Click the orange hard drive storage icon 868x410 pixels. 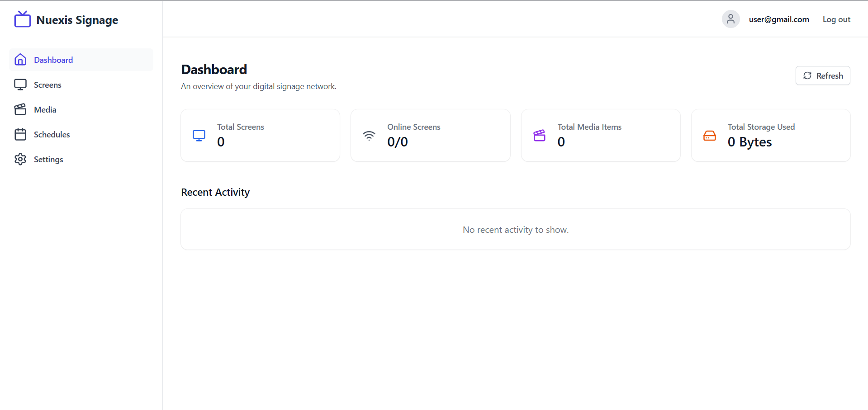(709, 136)
